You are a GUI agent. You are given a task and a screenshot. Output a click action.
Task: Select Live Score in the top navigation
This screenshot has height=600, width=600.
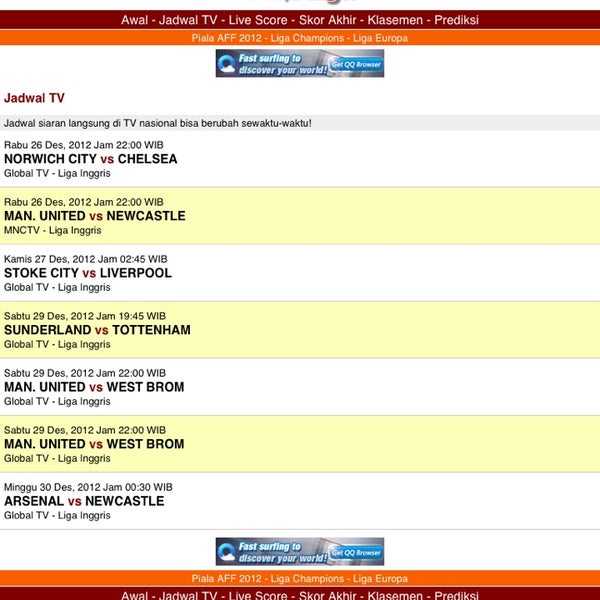(260, 20)
